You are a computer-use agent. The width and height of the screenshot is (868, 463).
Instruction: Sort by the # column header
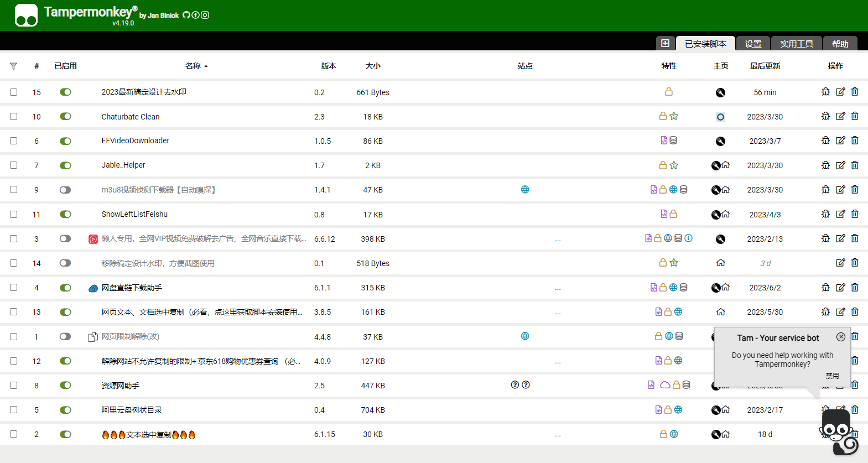[x=37, y=66]
